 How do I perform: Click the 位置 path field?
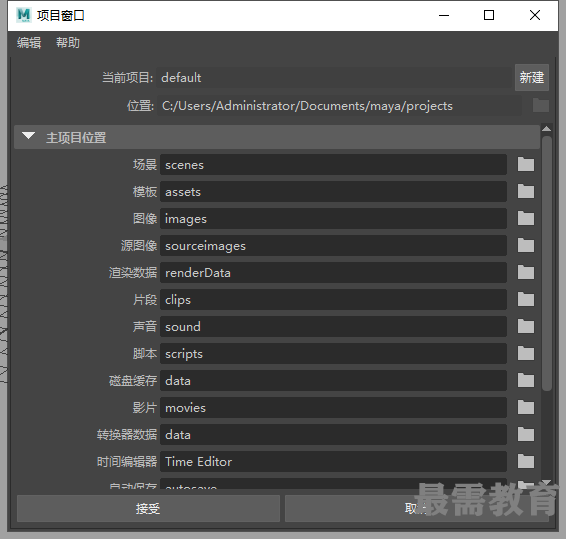pos(339,106)
